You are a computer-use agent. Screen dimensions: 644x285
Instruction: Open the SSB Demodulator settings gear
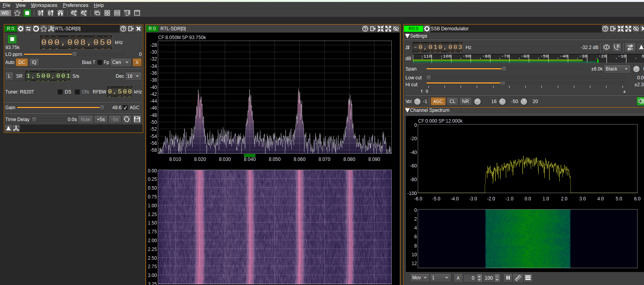(427, 29)
